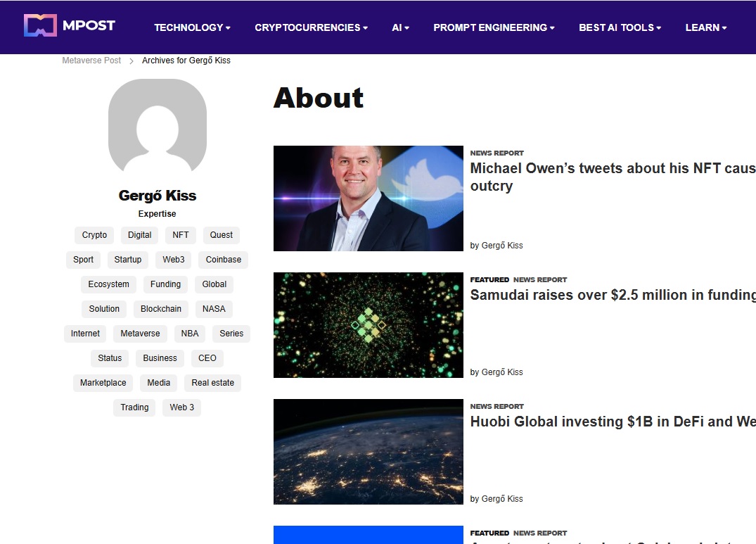This screenshot has height=544, width=756.
Task: Go to Metaverse Post breadcrumb link
Action: 91,61
